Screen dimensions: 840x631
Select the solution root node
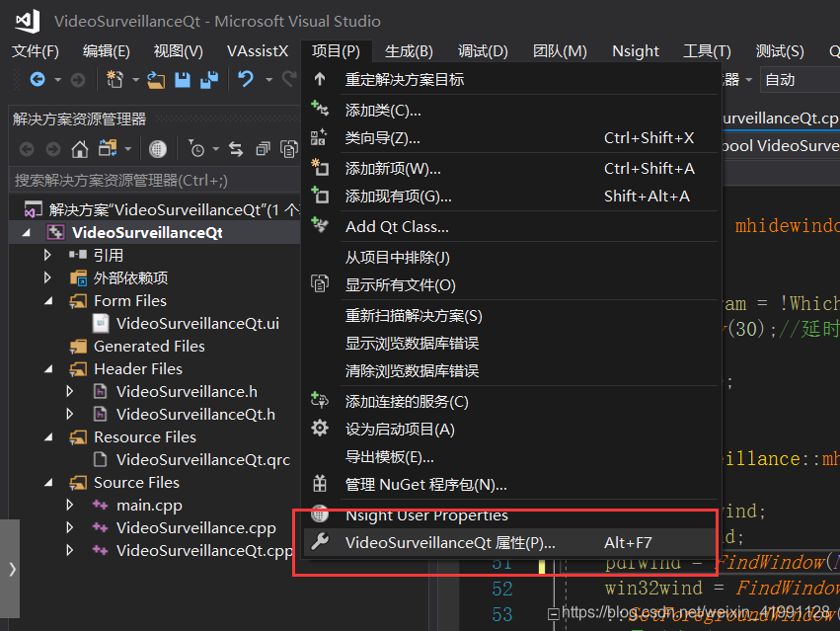[175, 210]
